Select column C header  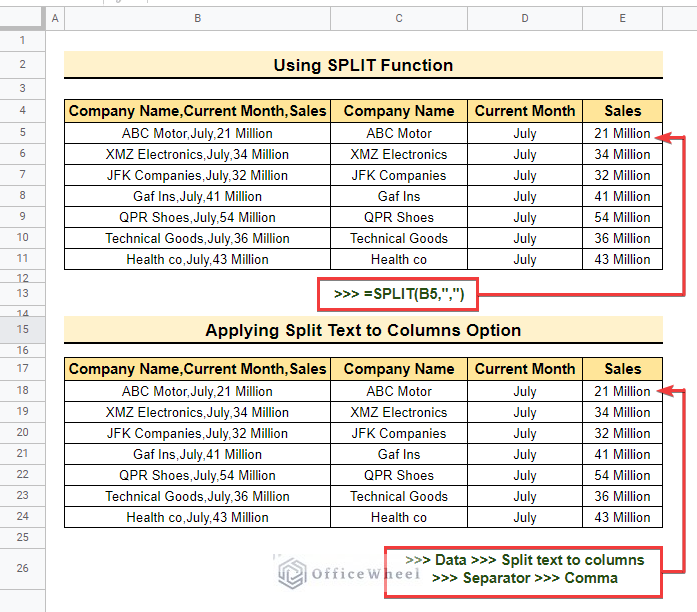399,18
